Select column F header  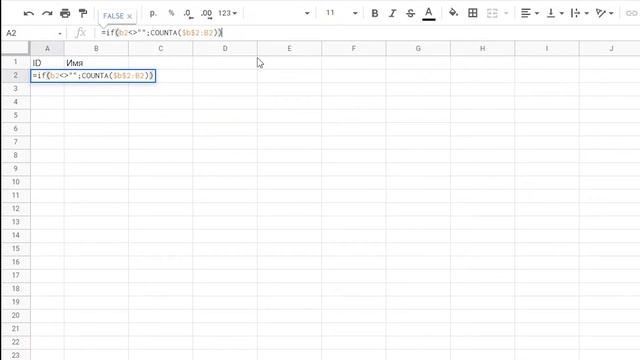coord(353,49)
